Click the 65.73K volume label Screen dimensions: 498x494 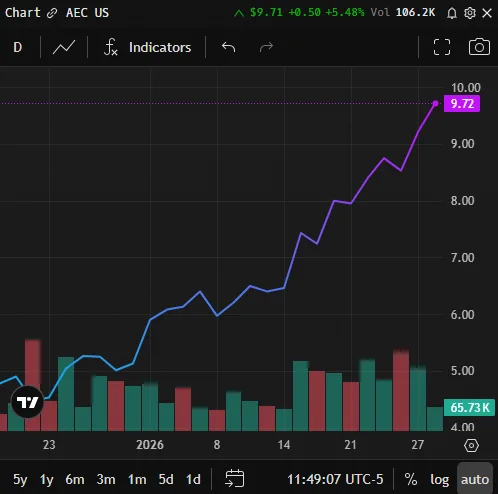coord(470,407)
